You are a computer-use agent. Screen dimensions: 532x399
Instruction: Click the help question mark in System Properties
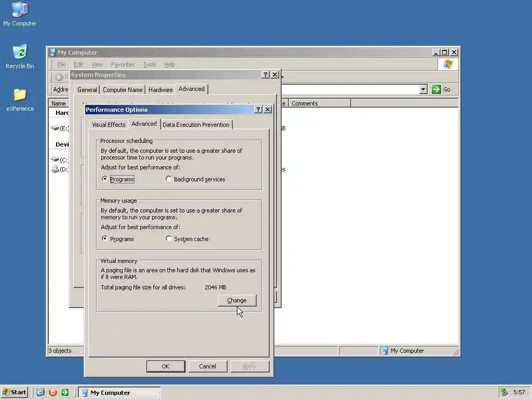265,75
